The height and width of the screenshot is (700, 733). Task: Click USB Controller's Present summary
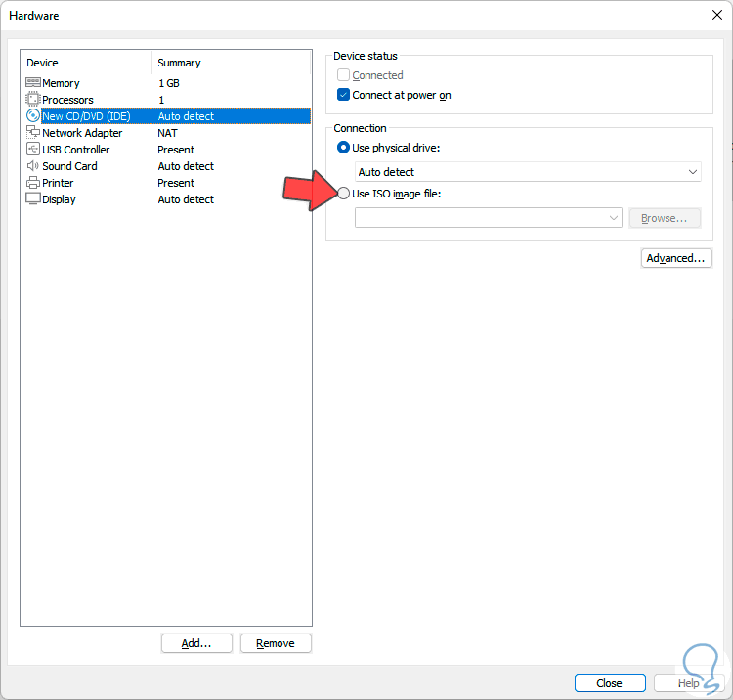coord(176,150)
